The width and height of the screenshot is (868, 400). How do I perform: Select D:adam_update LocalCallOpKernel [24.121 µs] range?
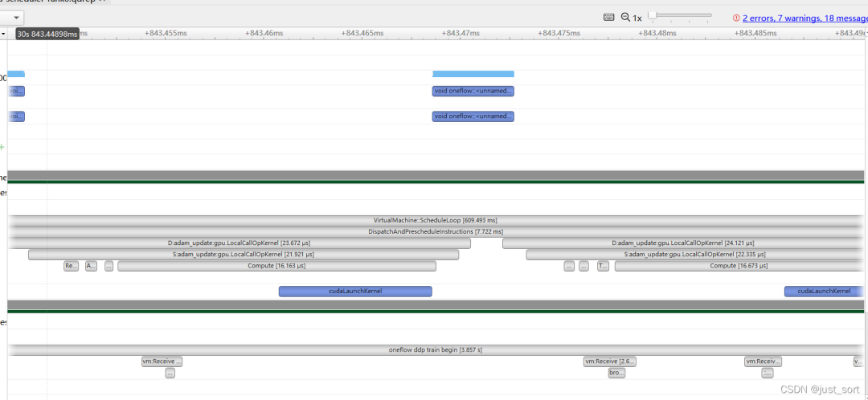(x=683, y=243)
